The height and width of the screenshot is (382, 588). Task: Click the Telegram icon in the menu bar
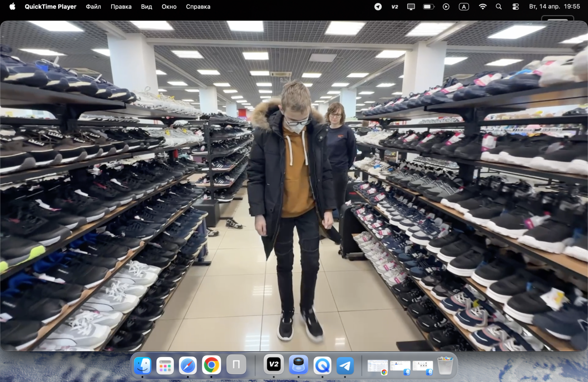click(x=378, y=7)
